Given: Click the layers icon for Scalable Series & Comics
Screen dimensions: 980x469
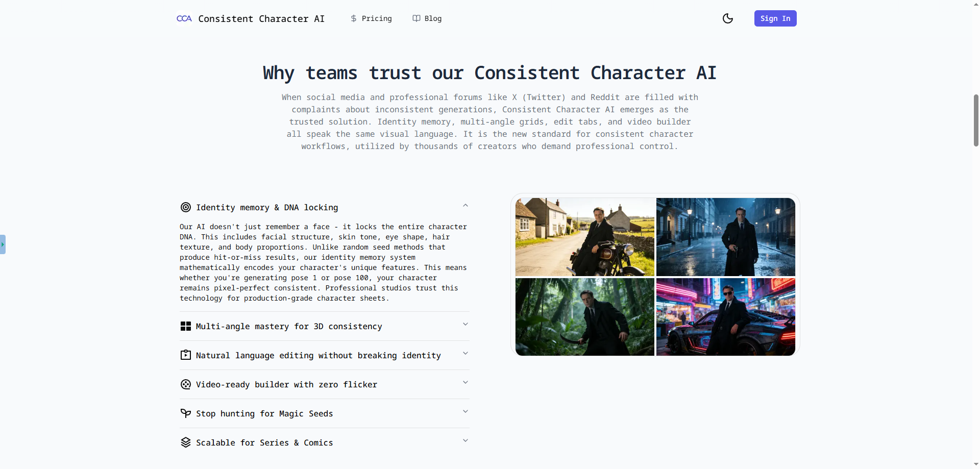Looking at the screenshot, I should [185, 442].
